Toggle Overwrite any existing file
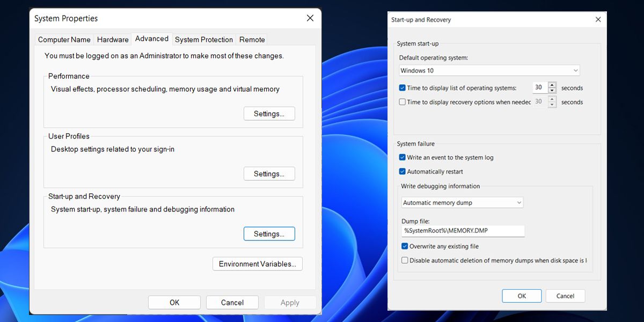The width and height of the screenshot is (644, 322). click(x=405, y=246)
